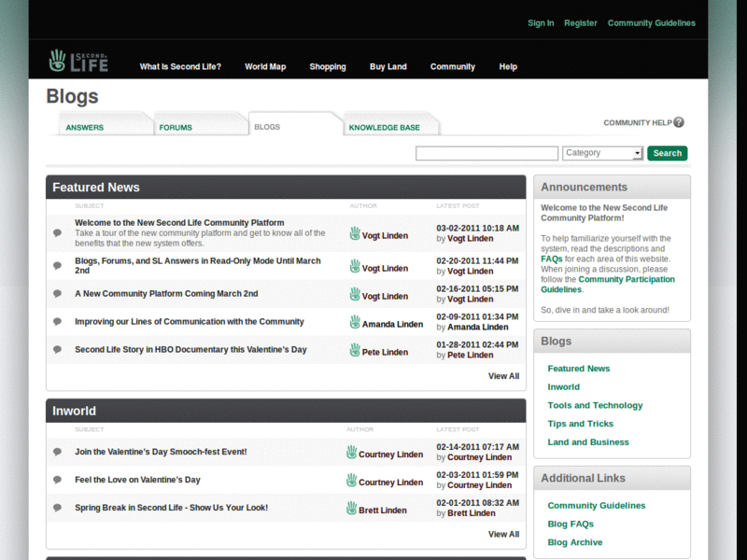Open Community Guidelines link in top bar
The image size is (747, 560).
coord(652,22)
